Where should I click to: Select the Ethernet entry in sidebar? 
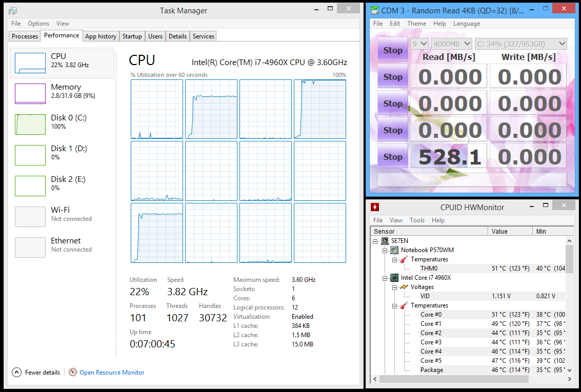(x=62, y=247)
